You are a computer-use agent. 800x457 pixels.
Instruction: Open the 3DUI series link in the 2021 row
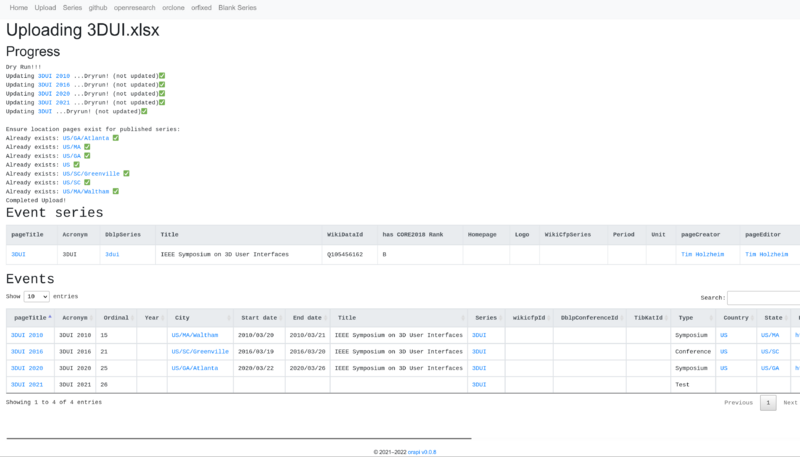coord(479,385)
